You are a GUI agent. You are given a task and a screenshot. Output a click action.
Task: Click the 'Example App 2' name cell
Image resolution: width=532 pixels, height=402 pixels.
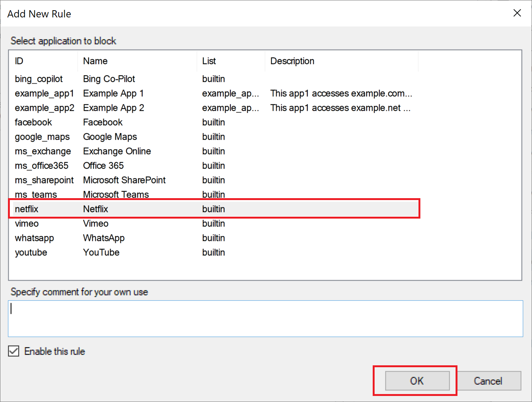tap(114, 108)
